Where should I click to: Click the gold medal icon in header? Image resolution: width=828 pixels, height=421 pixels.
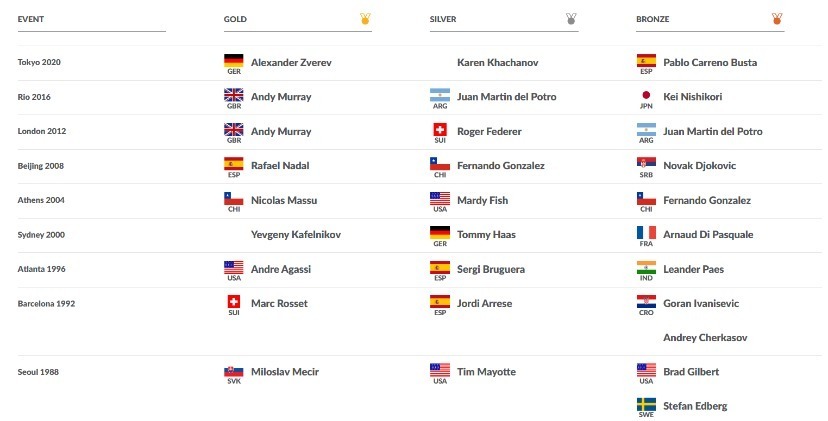[x=365, y=18]
